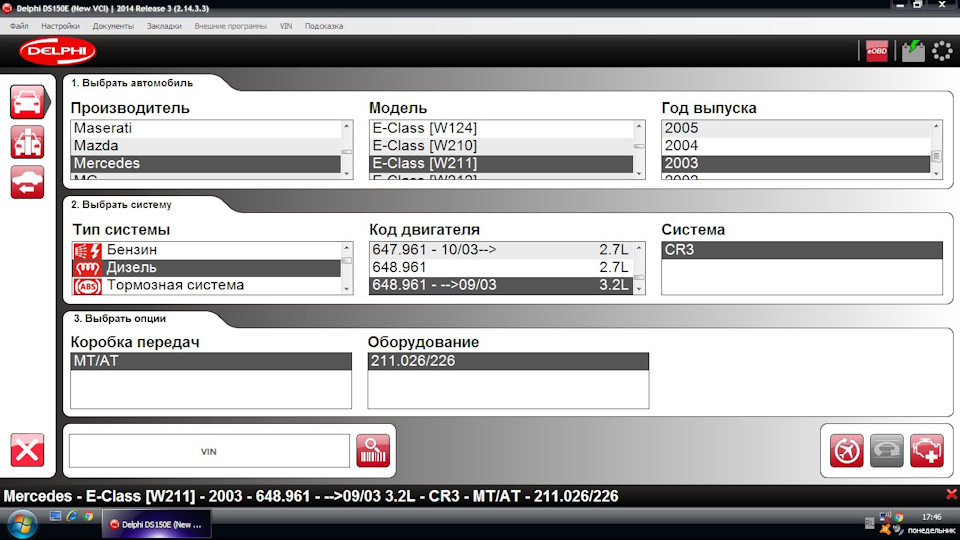Open the VIN menu in the menu bar

coord(286,26)
